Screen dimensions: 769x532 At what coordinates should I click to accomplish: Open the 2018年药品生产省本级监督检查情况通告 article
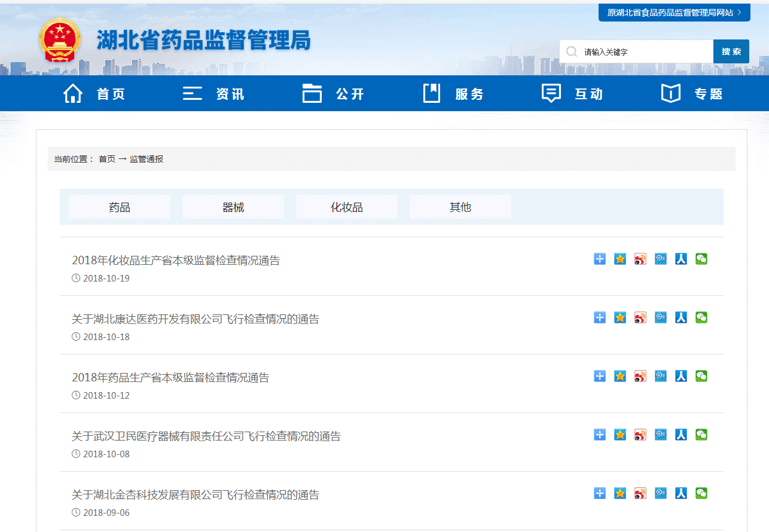pyautogui.click(x=170, y=377)
